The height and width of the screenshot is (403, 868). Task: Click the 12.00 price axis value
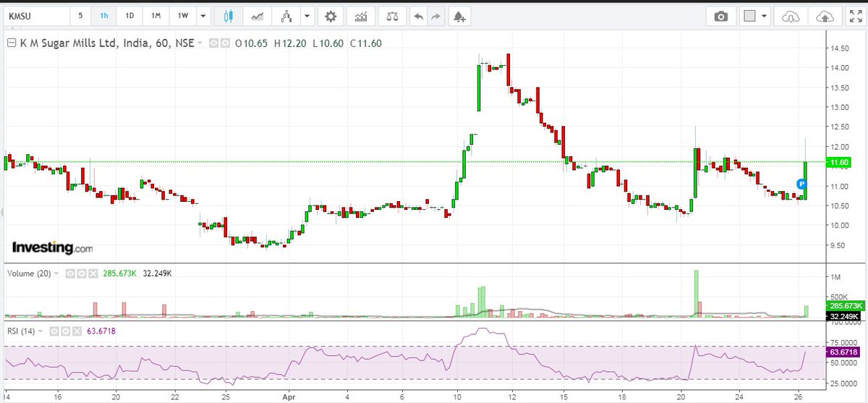click(x=839, y=147)
